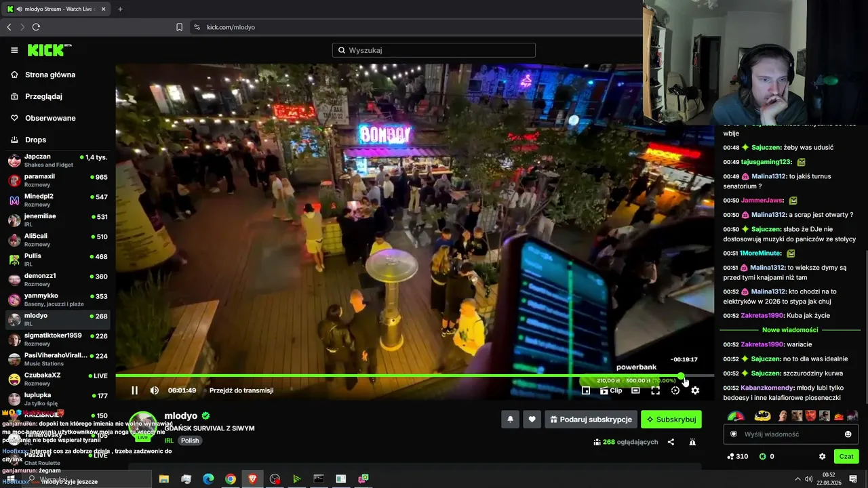Select the Pullis channel
868x488 pixels.
[57, 260]
